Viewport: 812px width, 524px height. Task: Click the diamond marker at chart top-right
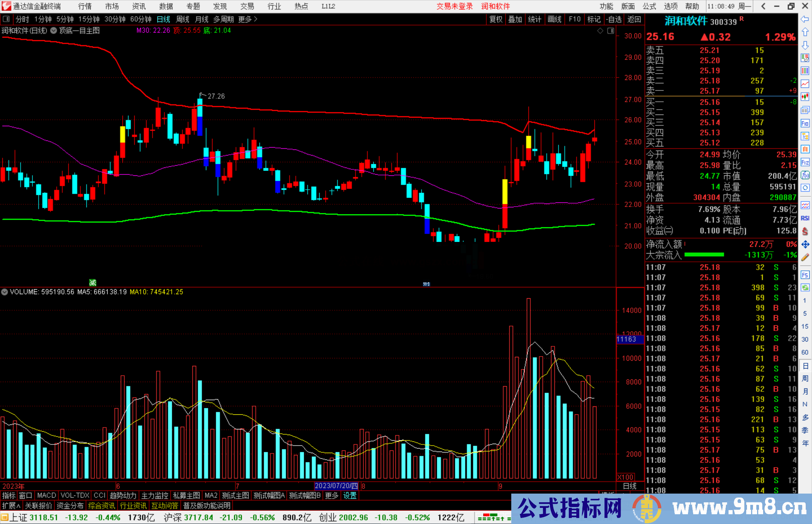pos(600,31)
